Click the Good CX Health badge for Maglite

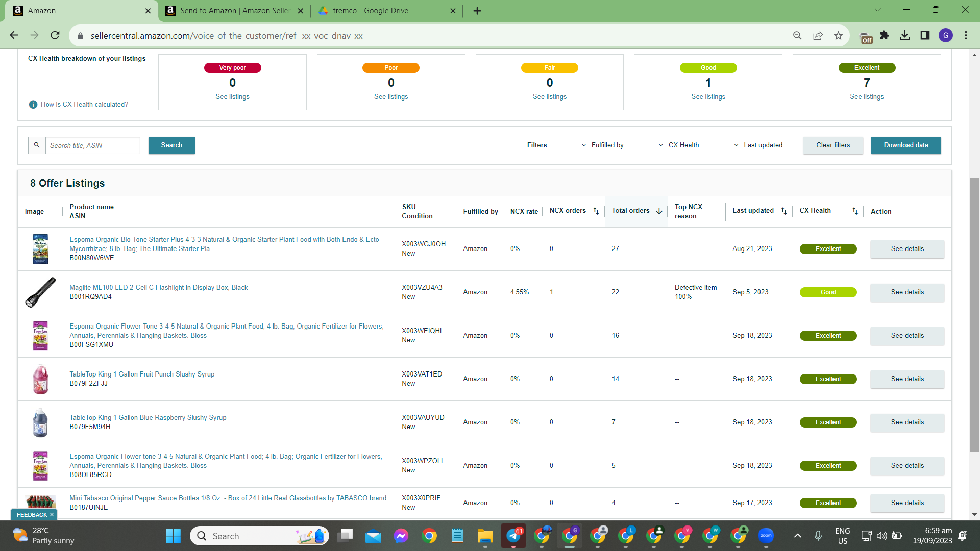(828, 292)
